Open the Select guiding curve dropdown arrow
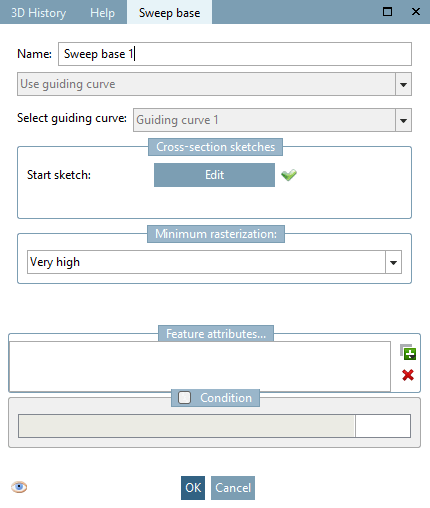The width and height of the screenshot is (430, 508). 403,120
